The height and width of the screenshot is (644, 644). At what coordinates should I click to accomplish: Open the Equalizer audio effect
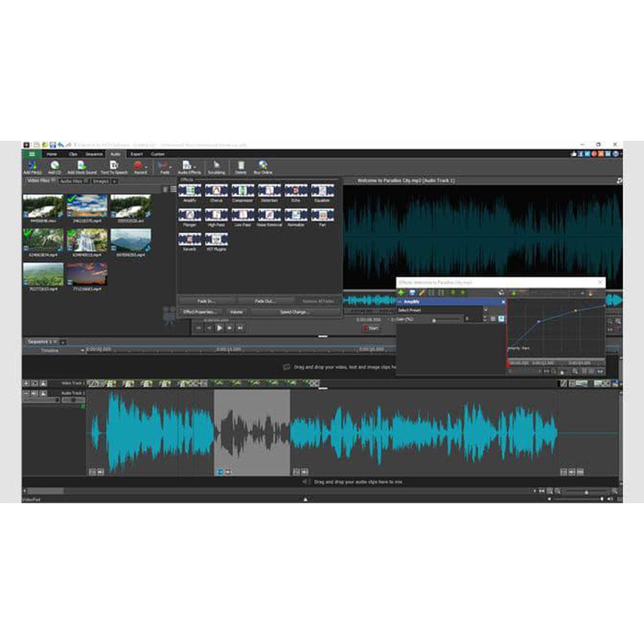click(x=322, y=193)
